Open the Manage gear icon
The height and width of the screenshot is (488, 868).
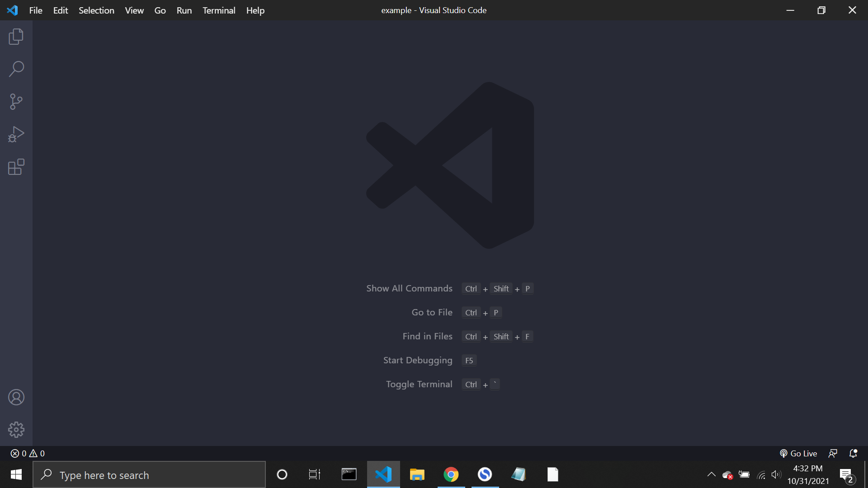[x=16, y=430]
